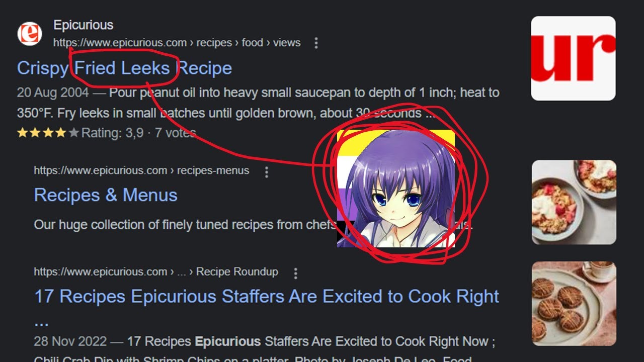The height and width of the screenshot is (362, 644).
Task: Click the Epicurious site name text
Action: (84, 25)
